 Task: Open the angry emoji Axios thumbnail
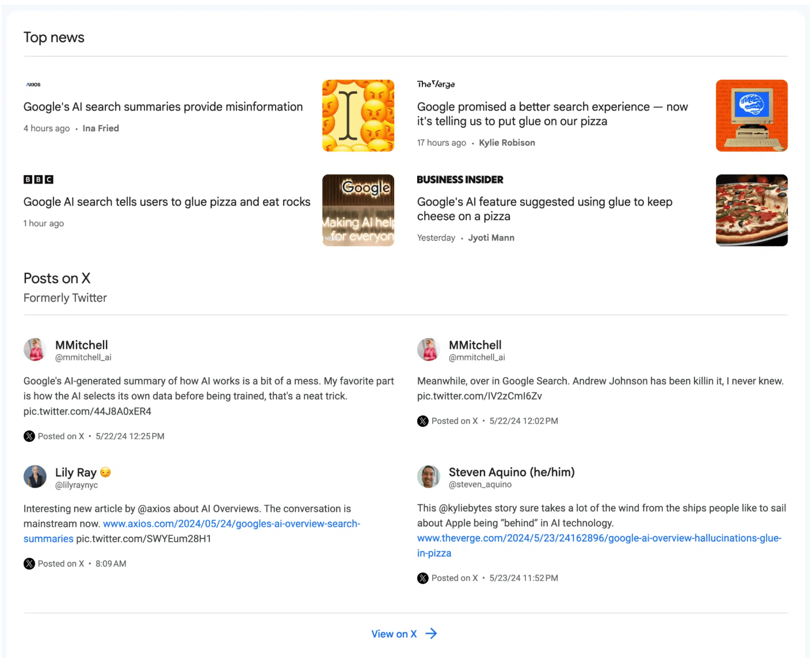(358, 116)
